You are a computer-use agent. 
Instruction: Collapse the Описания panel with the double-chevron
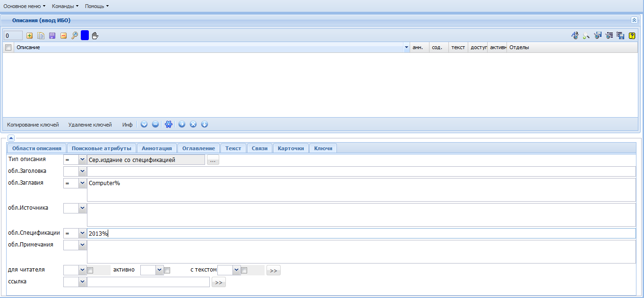(x=634, y=20)
